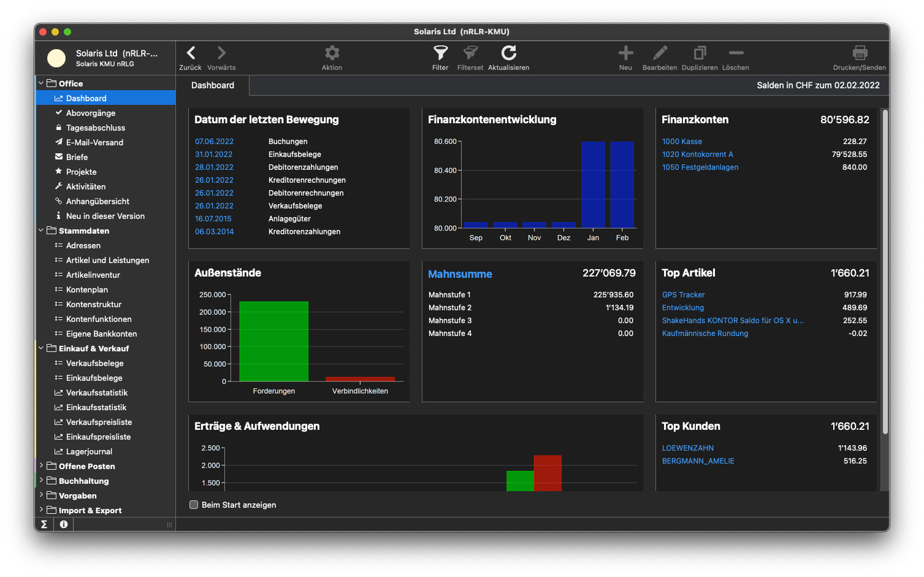Screen dimensions: 924x577
Task: Open the Aktion gear menu
Action: (x=332, y=53)
